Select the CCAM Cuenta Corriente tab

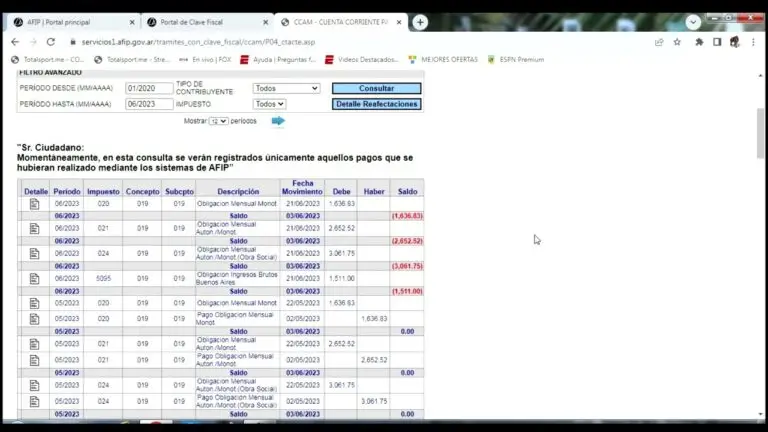coord(340,22)
